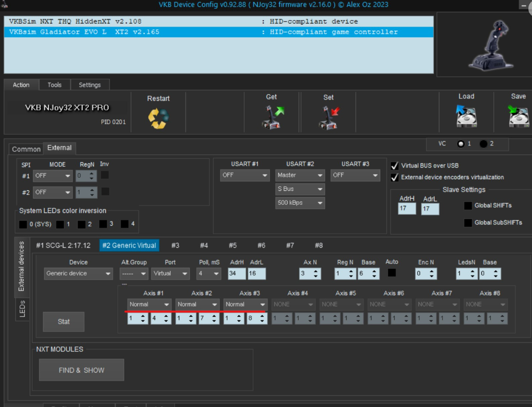Viewport: 532px width, 407px height.
Task: Open the Axis #1 Normal dropdown
Action: (149, 304)
